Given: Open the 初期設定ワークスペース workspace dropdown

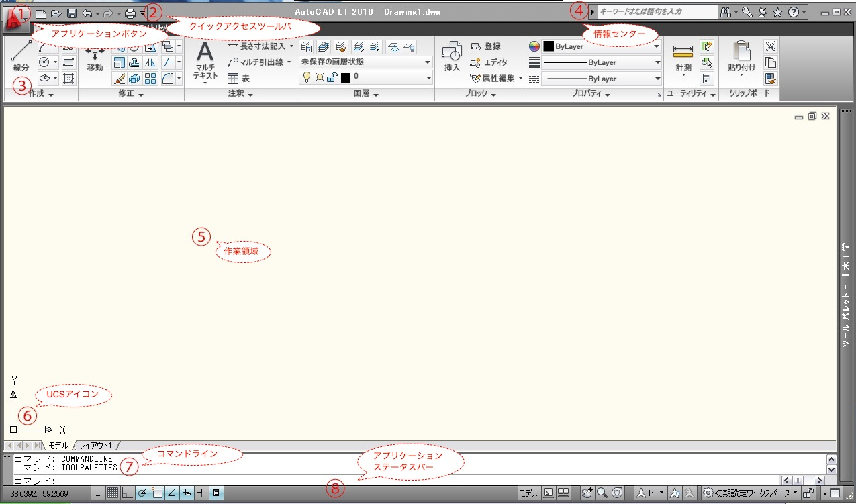Looking at the screenshot, I should (751, 493).
